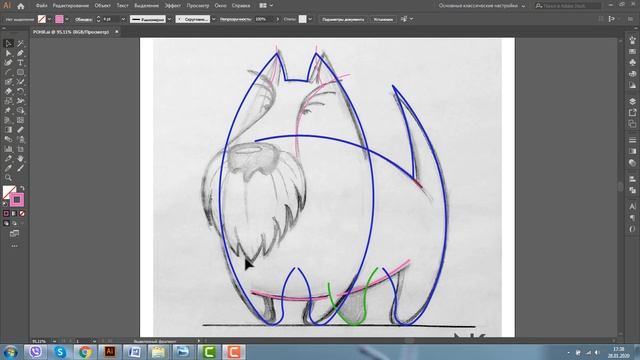Select the Curvature tool
The width and height of the screenshot is (640, 360).
click(x=8, y=62)
